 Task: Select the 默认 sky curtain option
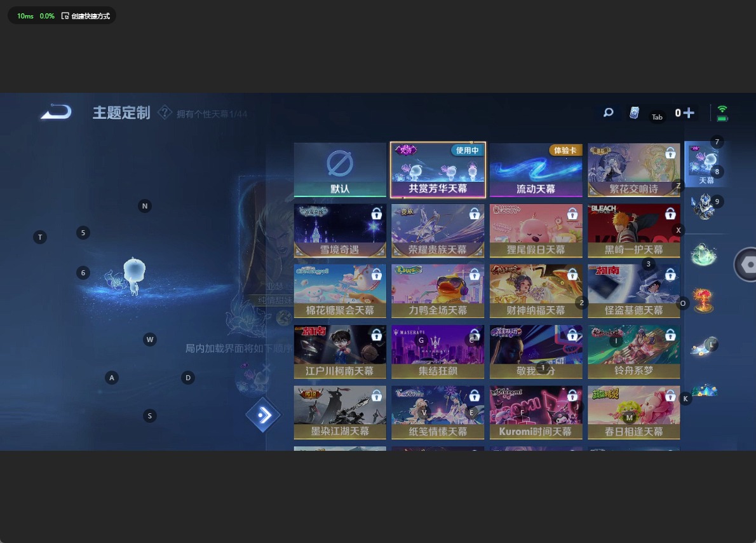340,169
